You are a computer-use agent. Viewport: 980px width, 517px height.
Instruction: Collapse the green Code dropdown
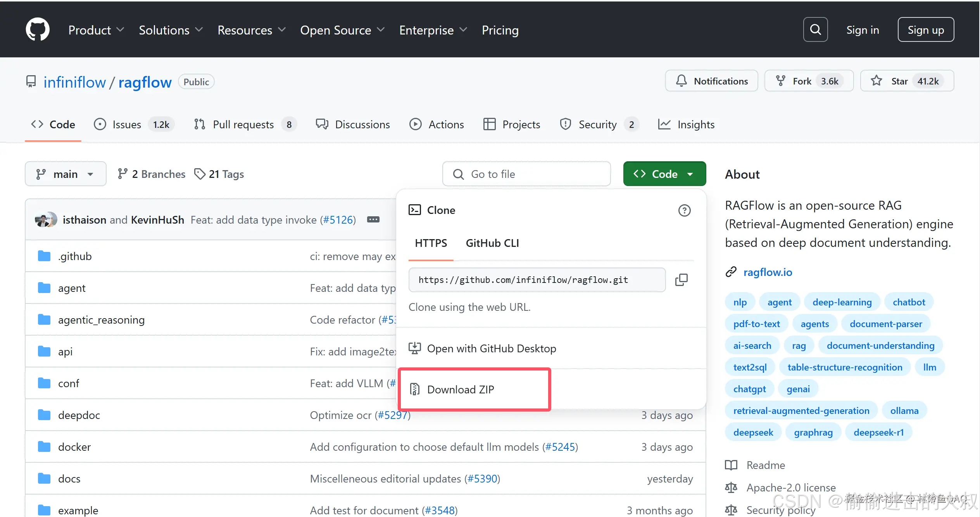[664, 174]
